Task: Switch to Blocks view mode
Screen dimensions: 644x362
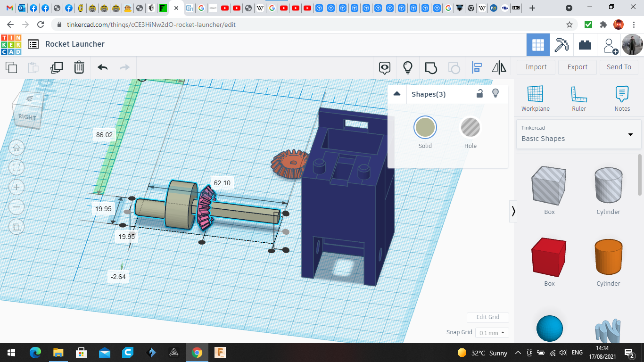Action: click(x=561, y=45)
